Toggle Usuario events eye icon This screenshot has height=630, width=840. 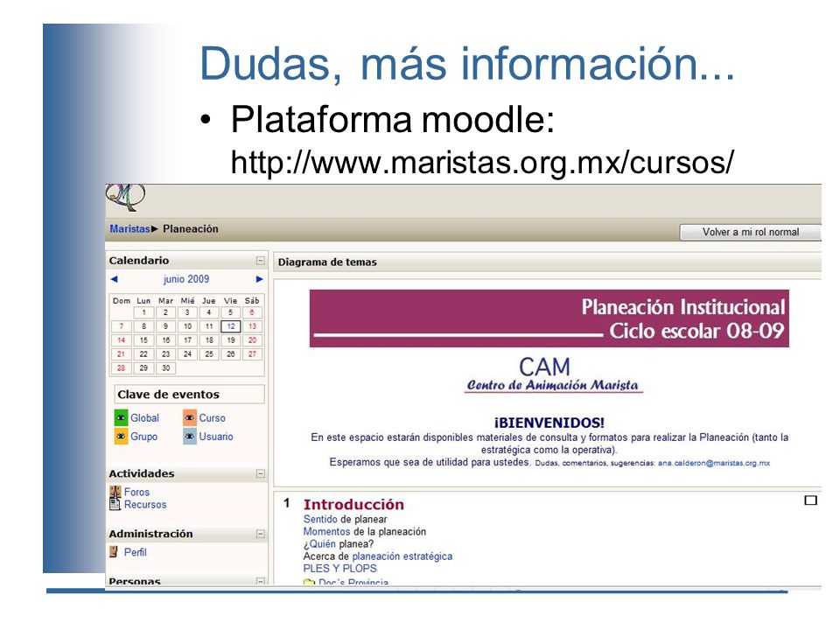pos(190,436)
